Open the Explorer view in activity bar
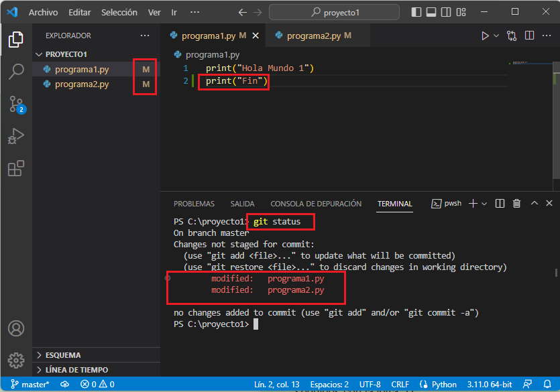 [x=15, y=40]
